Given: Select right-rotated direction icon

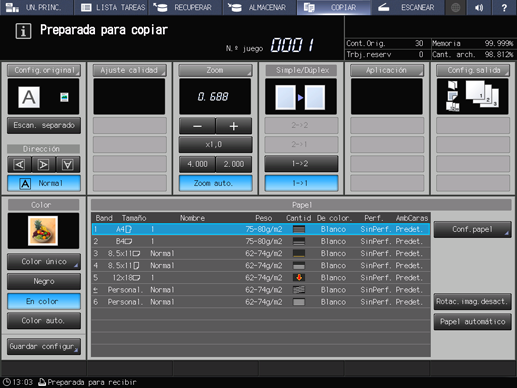Looking at the screenshot, I should (44, 165).
